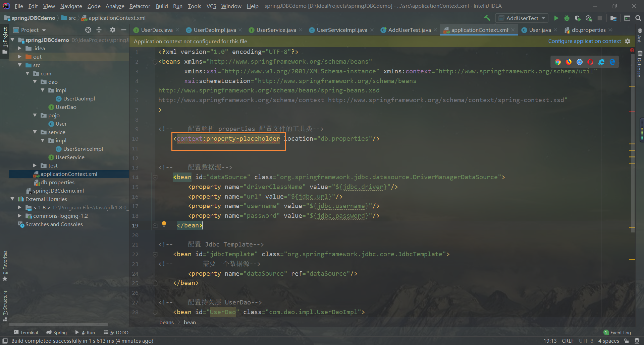Viewport: 644px width, 345px height.
Task: Expand the test package
Action: tap(35, 165)
